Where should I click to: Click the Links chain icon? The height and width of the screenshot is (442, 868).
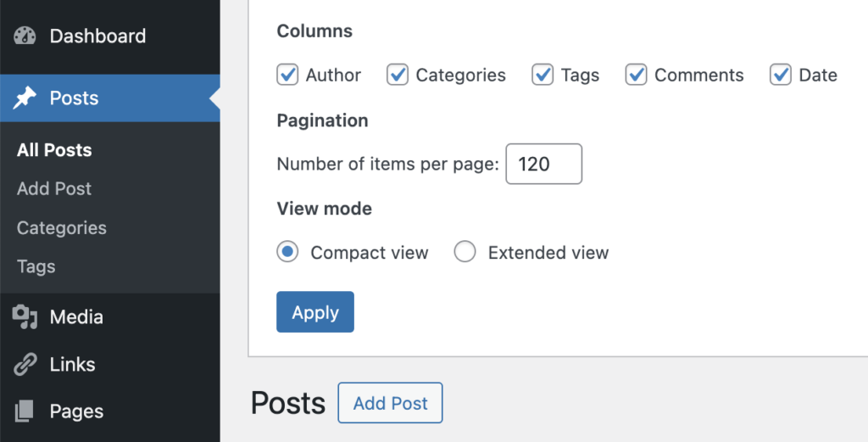25,365
